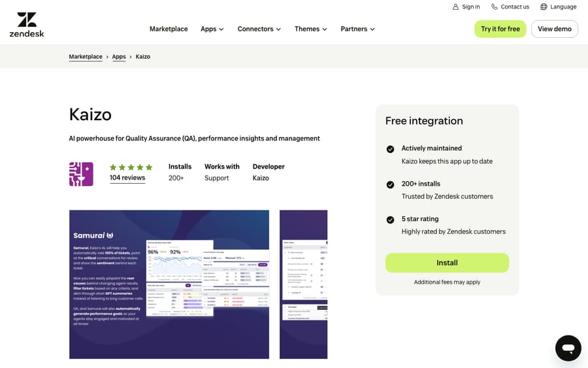Viewport: 588px width, 368px height.
Task: Click the Installs 200+ value
Action: pos(176,178)
